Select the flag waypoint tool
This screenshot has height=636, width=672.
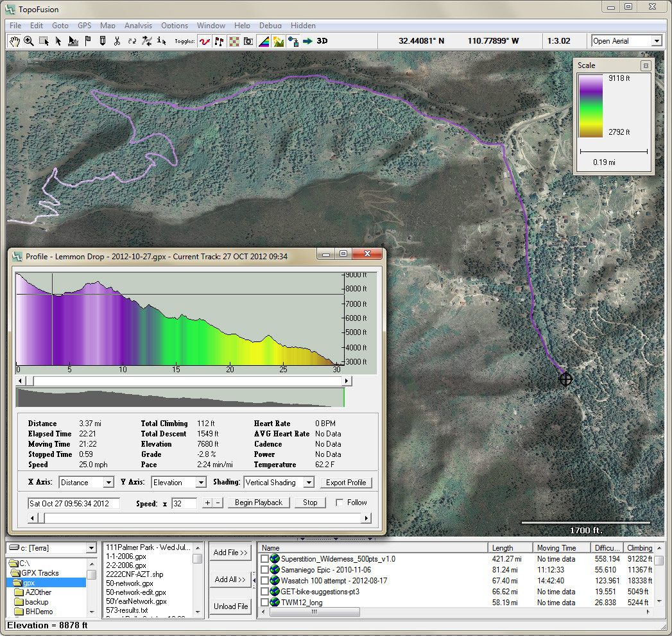pos(88,41)
